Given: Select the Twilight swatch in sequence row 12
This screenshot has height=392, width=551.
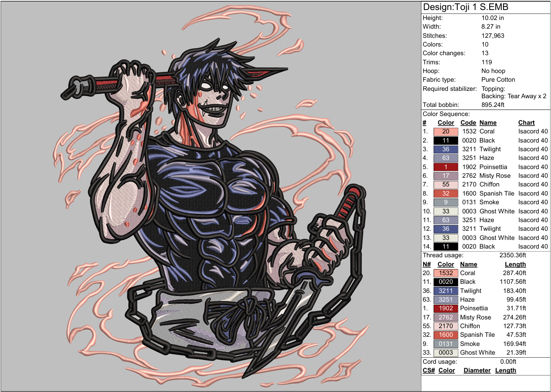Looking at the screenshot, I should [446, 229].
